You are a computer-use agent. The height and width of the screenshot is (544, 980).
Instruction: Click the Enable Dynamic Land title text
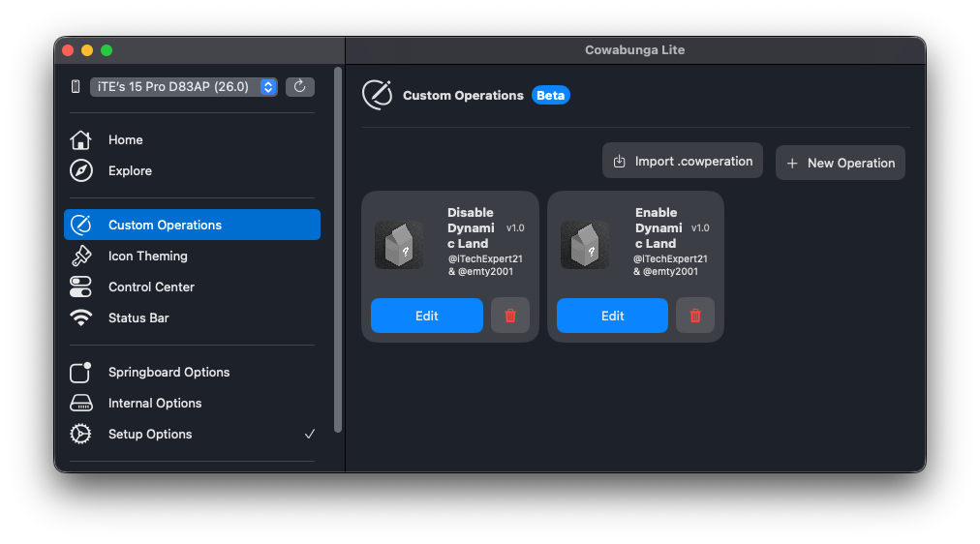click(658, 228)
